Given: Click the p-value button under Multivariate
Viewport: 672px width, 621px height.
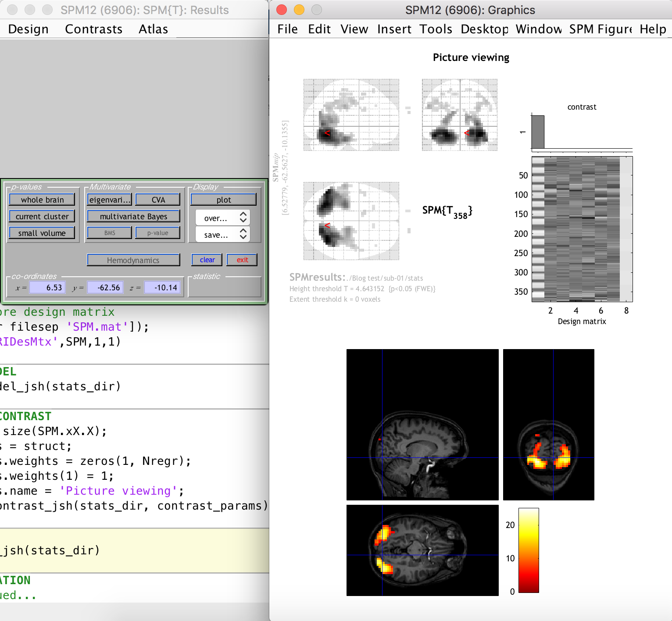Looking at the screenshot, I should point(158,233).
